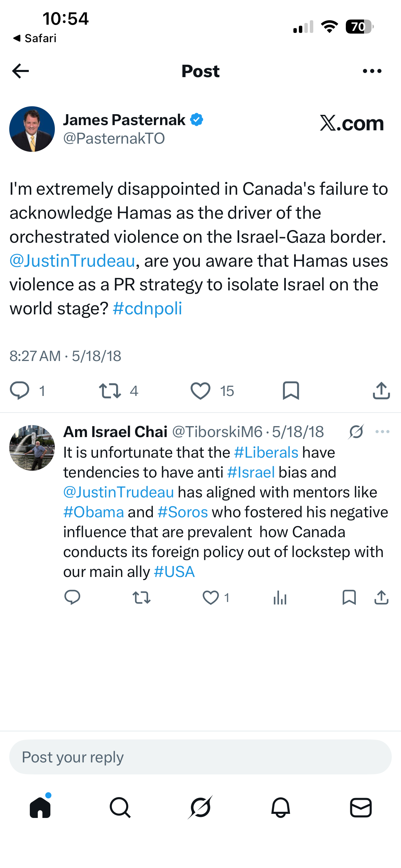The height and width of the screenshot is (868, 401).
Task: Open the Grok icon beside Am Israel Chai's reply
Action: pyautogui.click(x=356, y=432)
